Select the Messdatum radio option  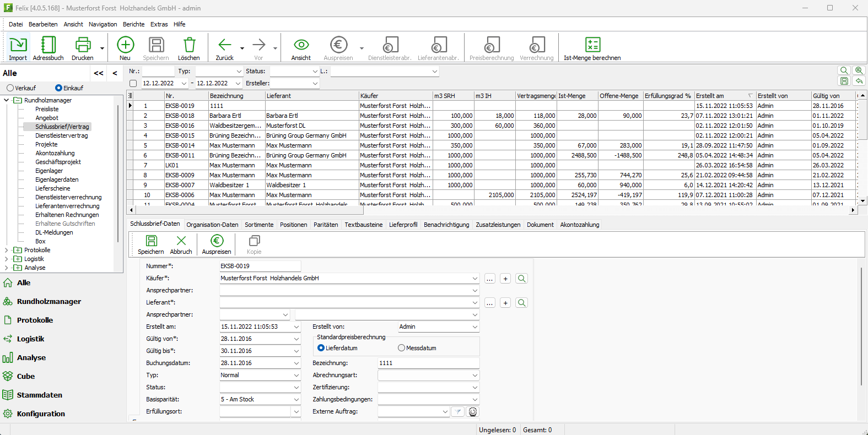402,348
